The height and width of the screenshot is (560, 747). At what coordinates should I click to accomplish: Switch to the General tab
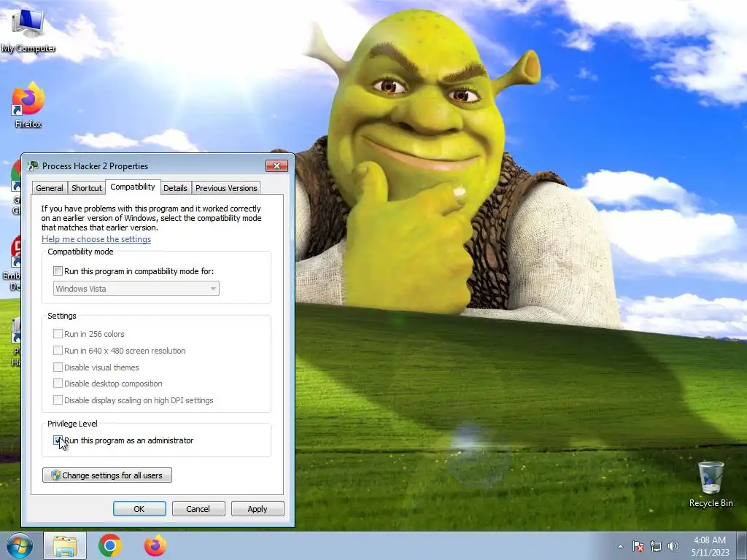[x=50, y=188]
